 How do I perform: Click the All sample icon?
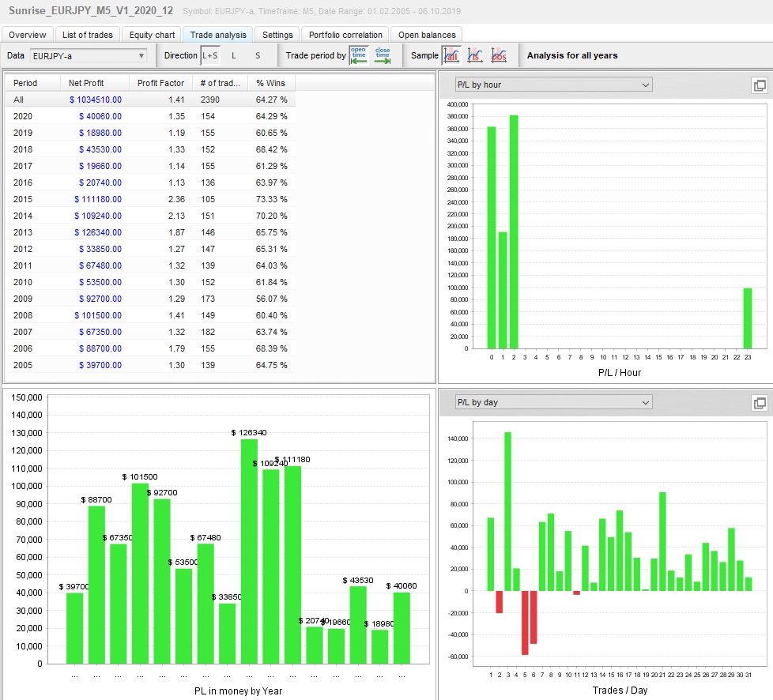coord(451,55)
